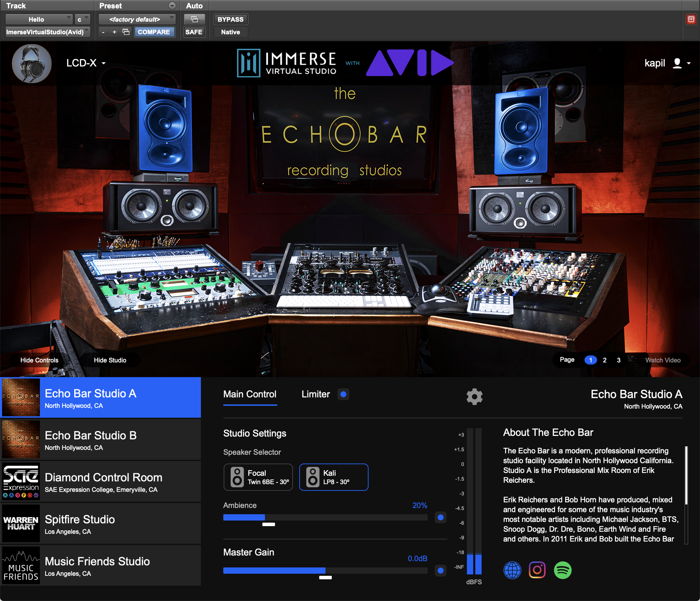Go to studio photo page 3
700x601 pixels.
618,360
